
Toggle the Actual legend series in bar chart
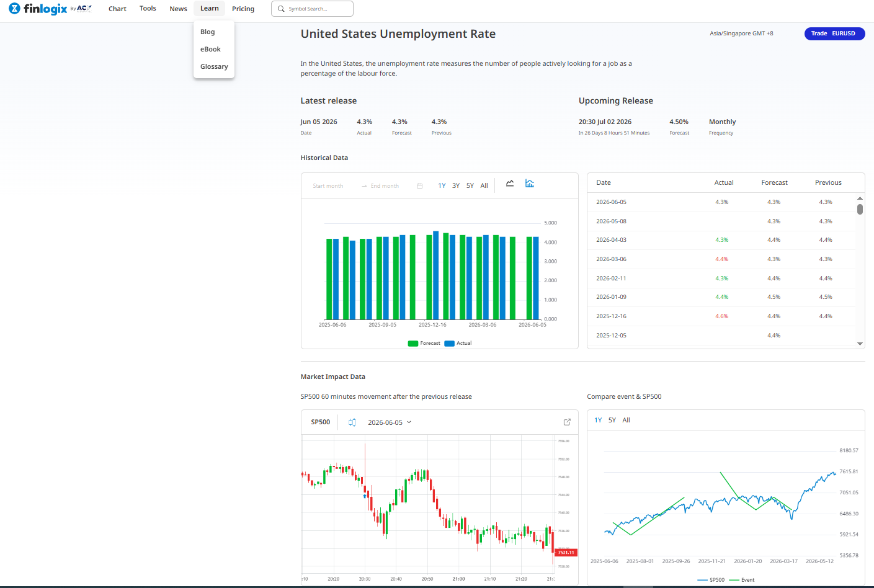458,343
